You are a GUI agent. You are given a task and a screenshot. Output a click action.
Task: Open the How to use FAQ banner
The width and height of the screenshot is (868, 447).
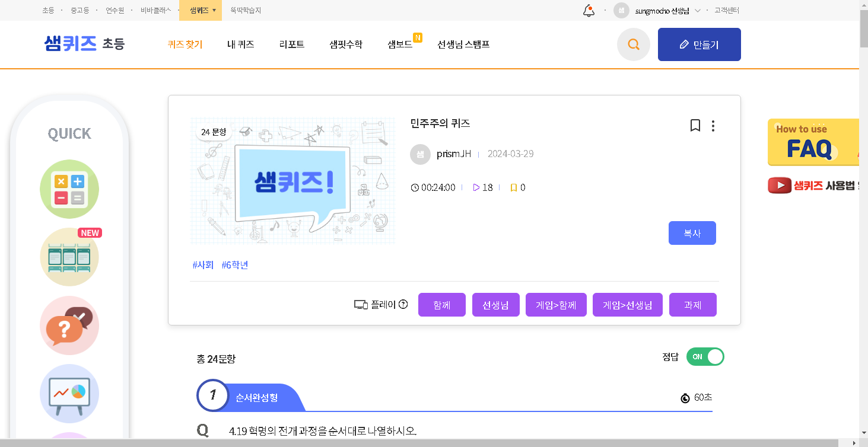(813, 142)
